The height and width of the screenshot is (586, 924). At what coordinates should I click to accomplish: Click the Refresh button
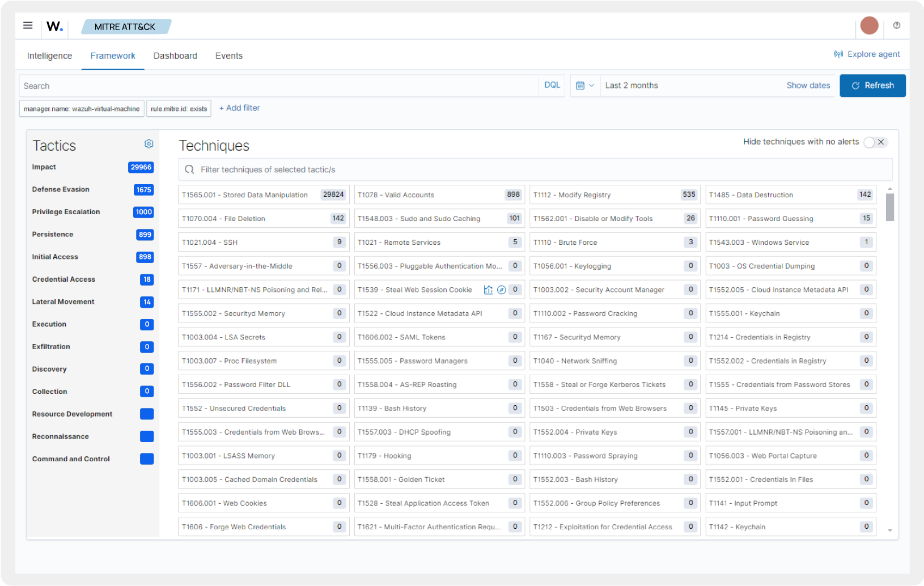click(x=872, y=86)
